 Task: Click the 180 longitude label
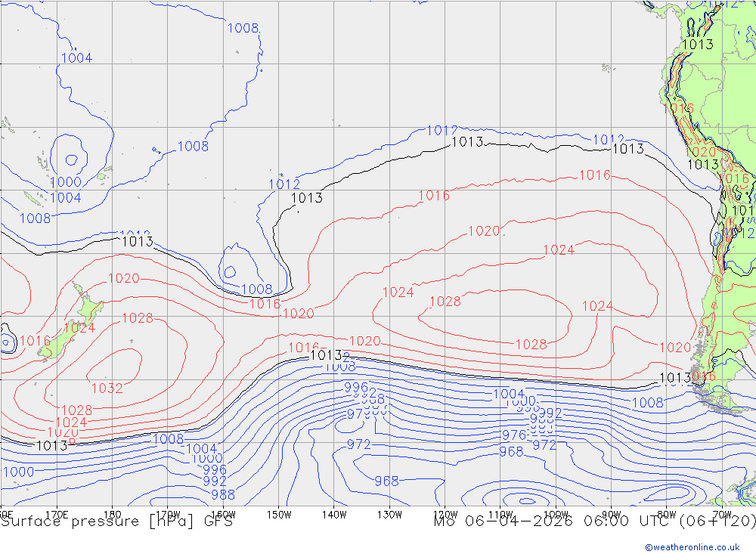click(113, 515)
